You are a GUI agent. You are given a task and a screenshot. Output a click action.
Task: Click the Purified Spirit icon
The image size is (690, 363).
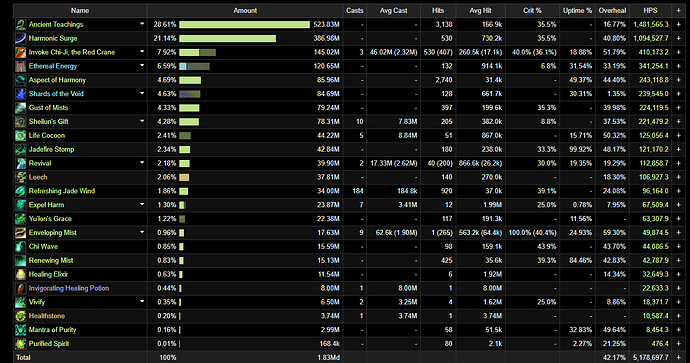click(21, 344)
